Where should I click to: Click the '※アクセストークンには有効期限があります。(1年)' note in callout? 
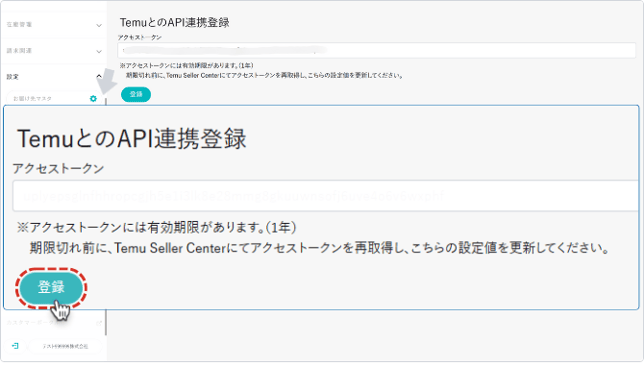pyautogui.click(x=156, y=228)
